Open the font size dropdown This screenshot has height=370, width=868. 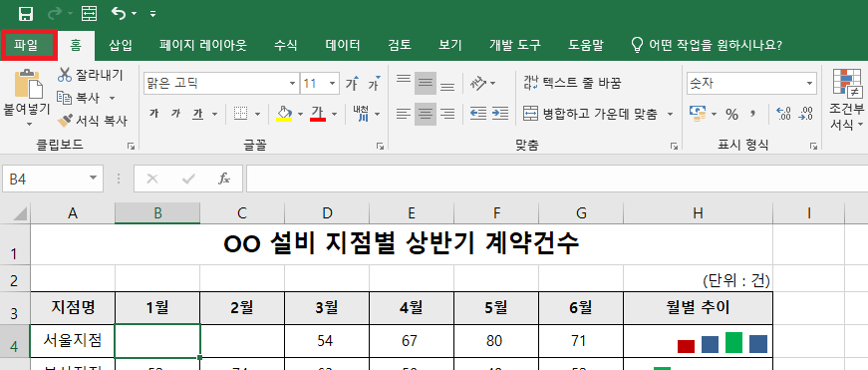[332, 84]
